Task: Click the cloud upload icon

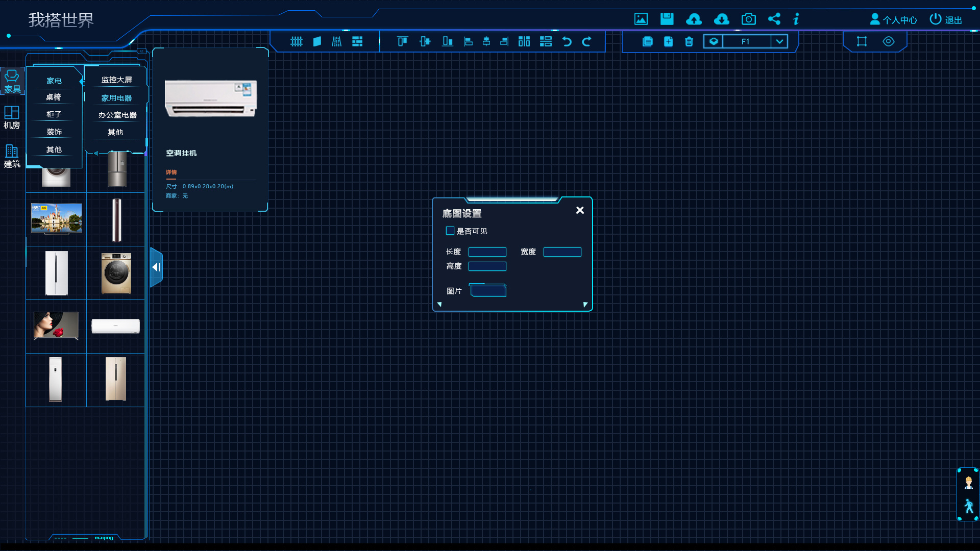Action: click(694, 19)
